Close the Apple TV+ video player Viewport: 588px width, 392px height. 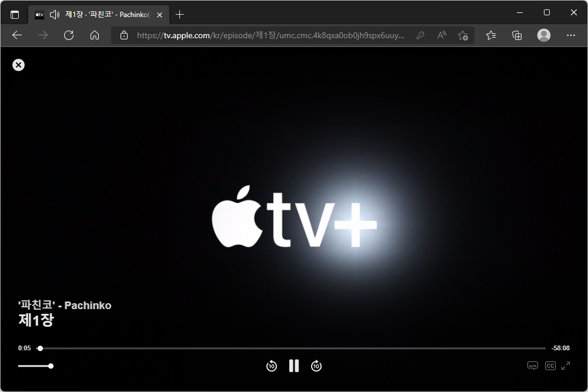coord(18,65)
